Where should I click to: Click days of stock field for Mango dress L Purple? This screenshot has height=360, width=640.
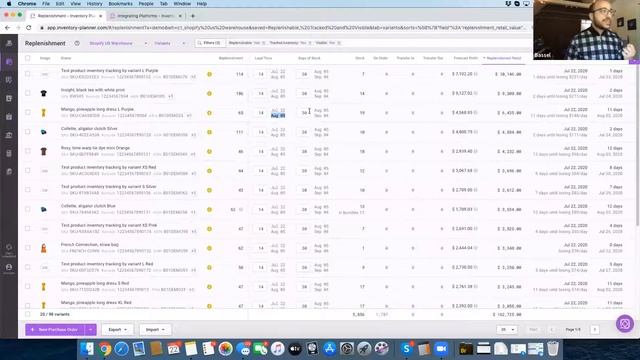(x=304, y=113)
